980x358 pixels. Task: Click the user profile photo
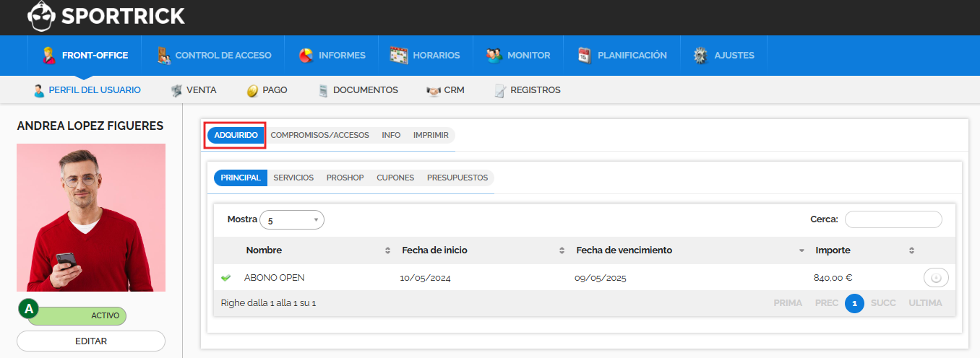[x=91, y=217]
